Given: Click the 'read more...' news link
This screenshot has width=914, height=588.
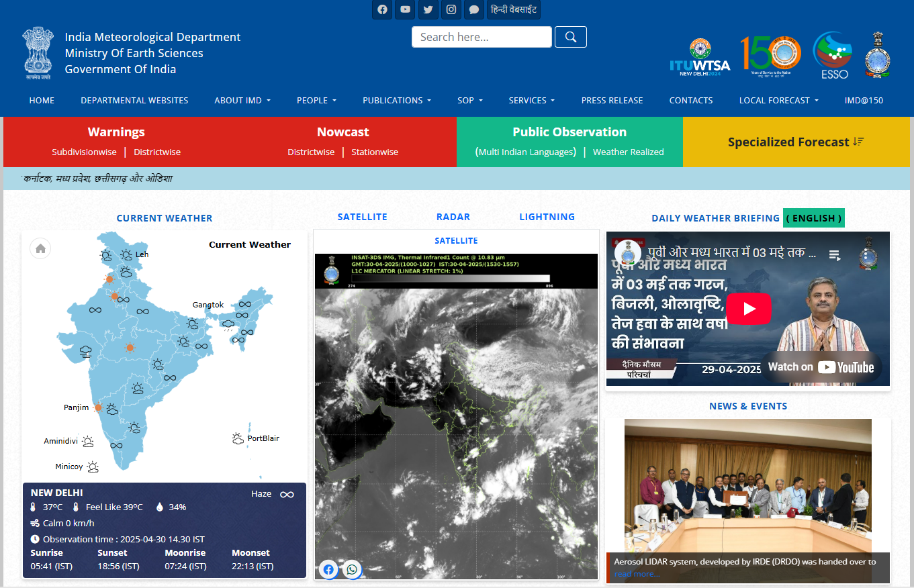Looking at the screenshot, I should pyautogui.click(x=637, y=574).
